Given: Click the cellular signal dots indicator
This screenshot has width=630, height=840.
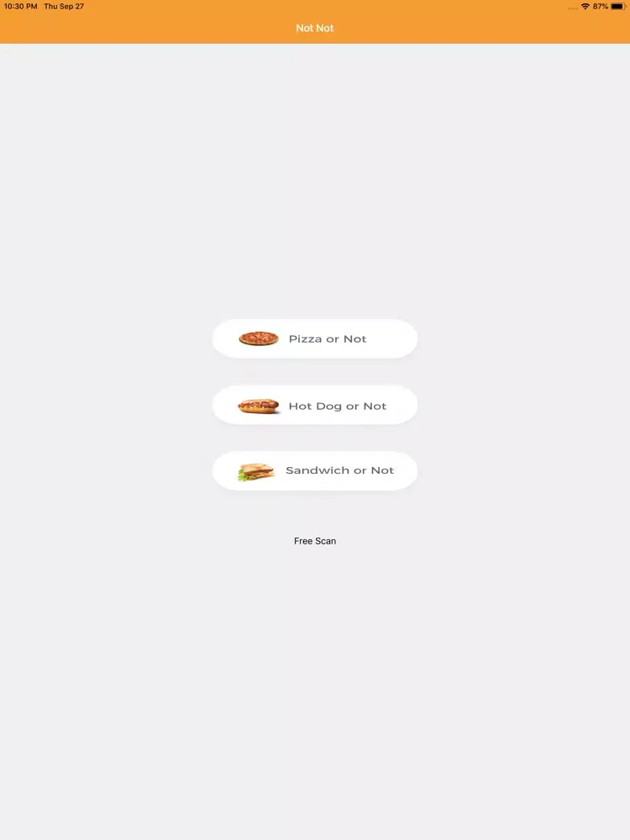Looking at the screenshot, I should coord(573,8).
